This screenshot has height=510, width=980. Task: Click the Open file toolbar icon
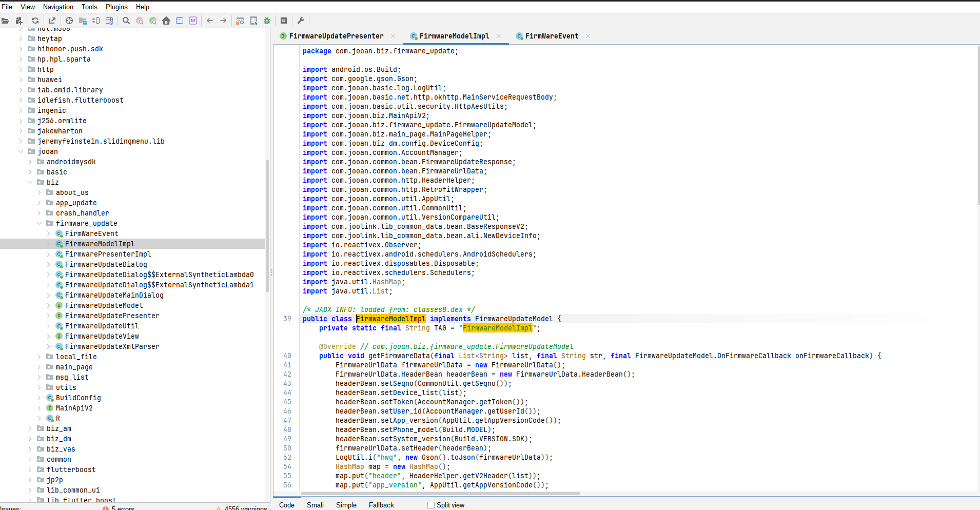coord(6,21)
